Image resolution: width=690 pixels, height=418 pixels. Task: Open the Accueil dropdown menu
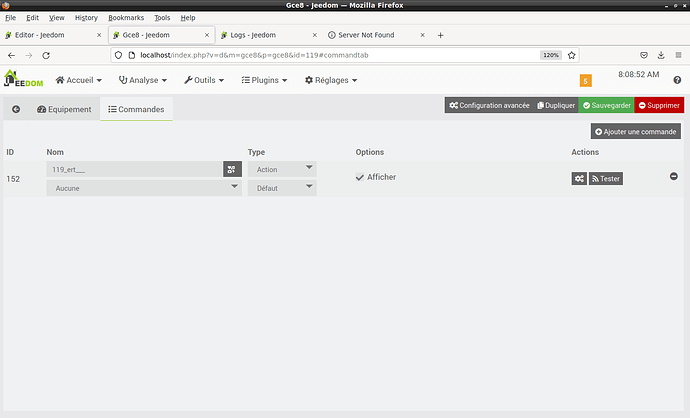click(79, 80)
